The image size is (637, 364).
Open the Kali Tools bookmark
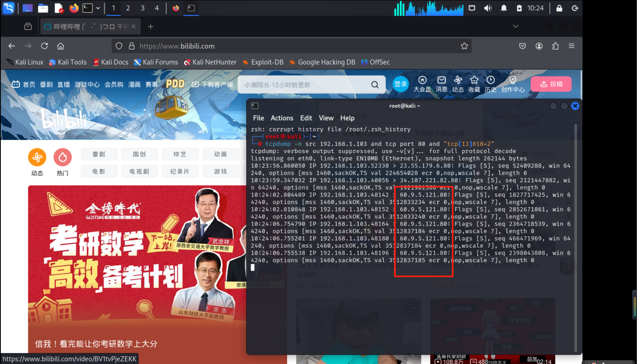[68, 62]
